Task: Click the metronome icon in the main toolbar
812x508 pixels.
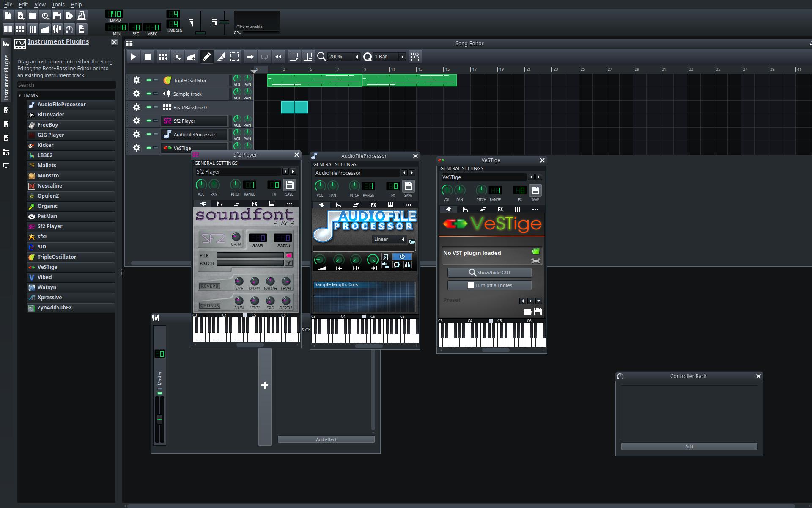Action: tap(82, 16)
